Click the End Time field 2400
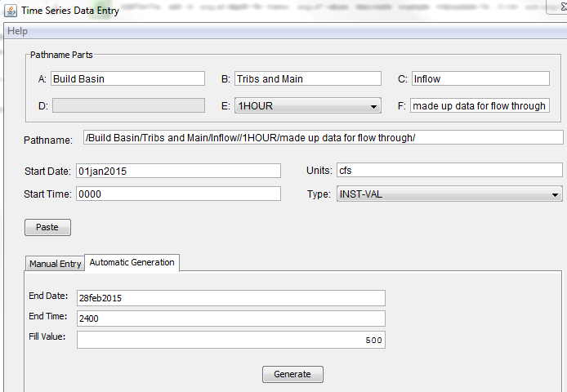The image size is (567, 392). [x=231, y=318]
